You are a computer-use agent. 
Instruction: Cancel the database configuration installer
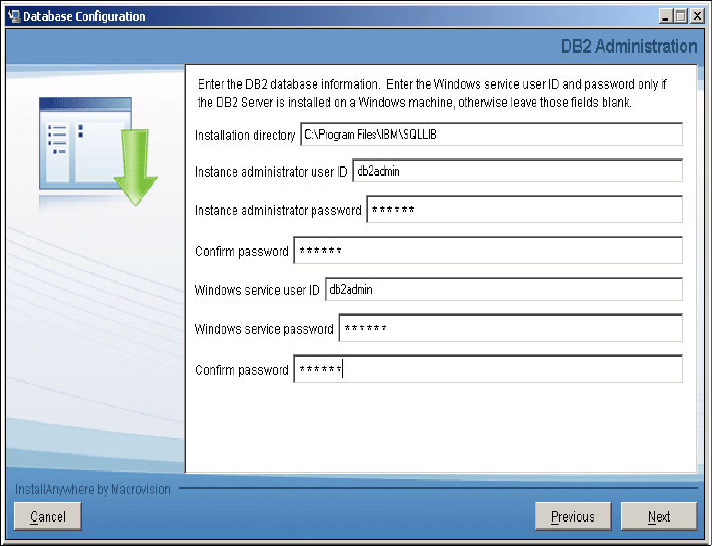coord(48,516)
